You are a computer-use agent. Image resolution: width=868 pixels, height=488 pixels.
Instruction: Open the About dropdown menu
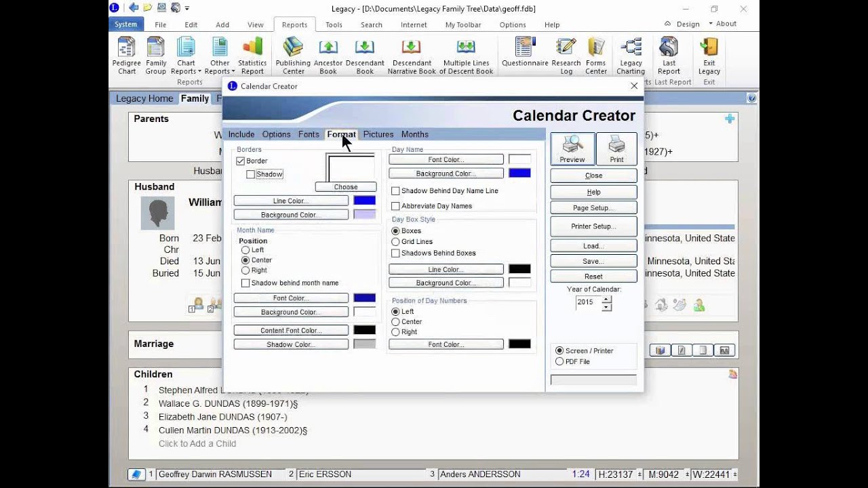point(722,24)
